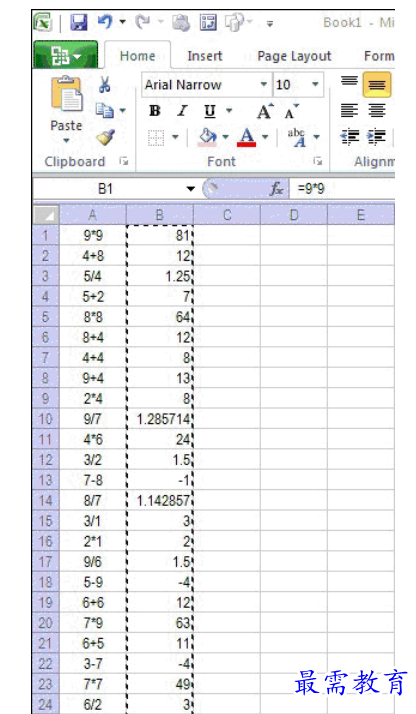416x714 pixels.
Task: Click the Increase Font Size icon
Action: (265, 111)
